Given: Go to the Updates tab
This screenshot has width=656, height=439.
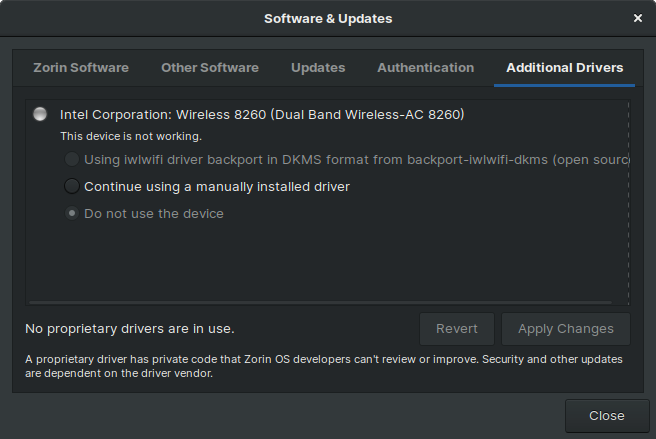Looking at the screenshot, I should (318, 68).
